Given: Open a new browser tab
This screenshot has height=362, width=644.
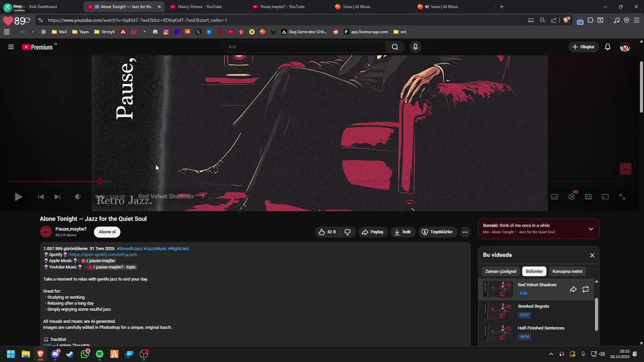Looking at the screenshot, I should point(502,7).
